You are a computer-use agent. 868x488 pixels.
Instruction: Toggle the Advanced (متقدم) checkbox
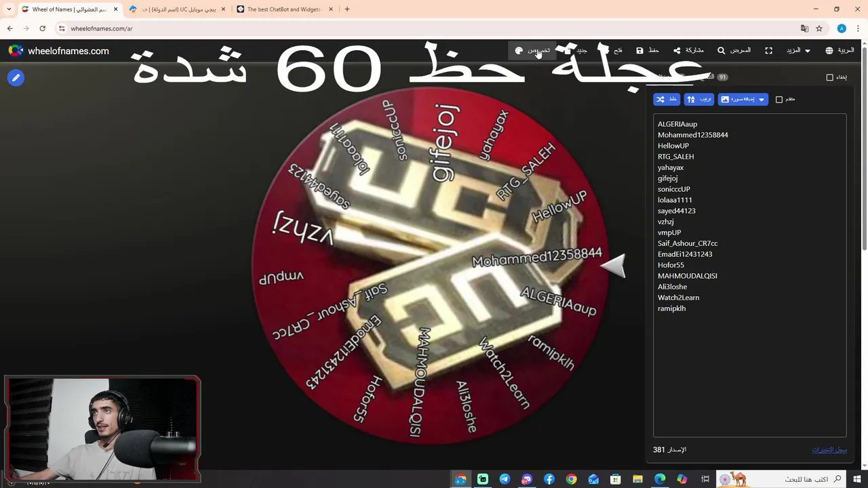pos(779,100)
